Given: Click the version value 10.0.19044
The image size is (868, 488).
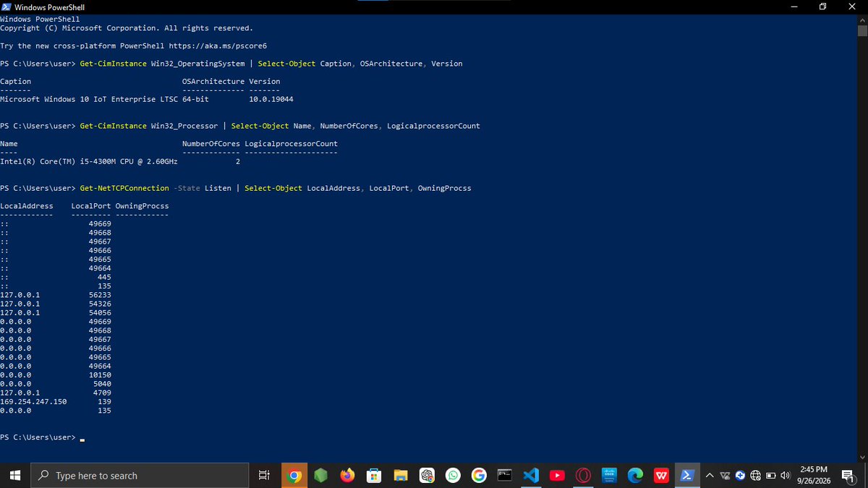Looking at the screenshot, I should point(271,99).
